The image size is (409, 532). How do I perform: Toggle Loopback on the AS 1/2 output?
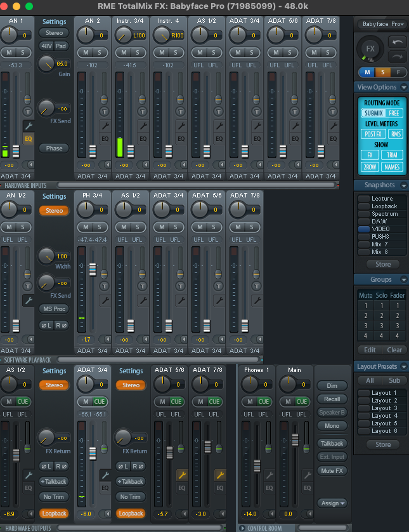54,513
